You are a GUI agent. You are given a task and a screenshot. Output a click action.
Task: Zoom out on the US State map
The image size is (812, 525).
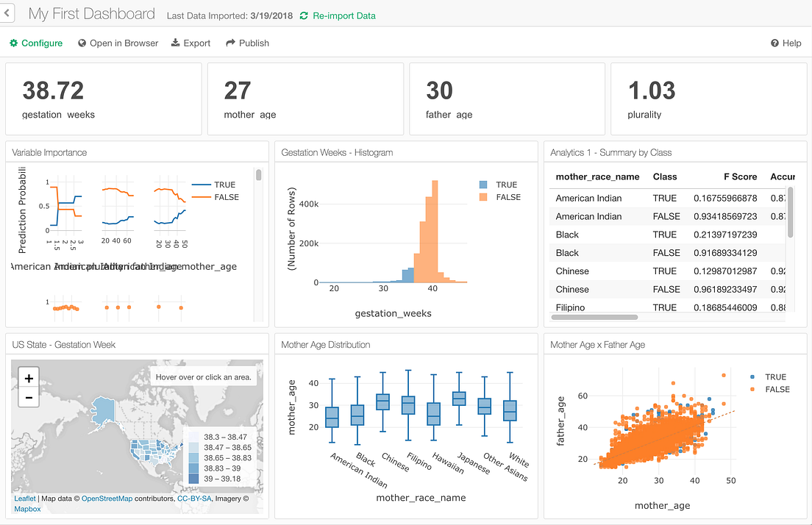[x=29, y=396]
